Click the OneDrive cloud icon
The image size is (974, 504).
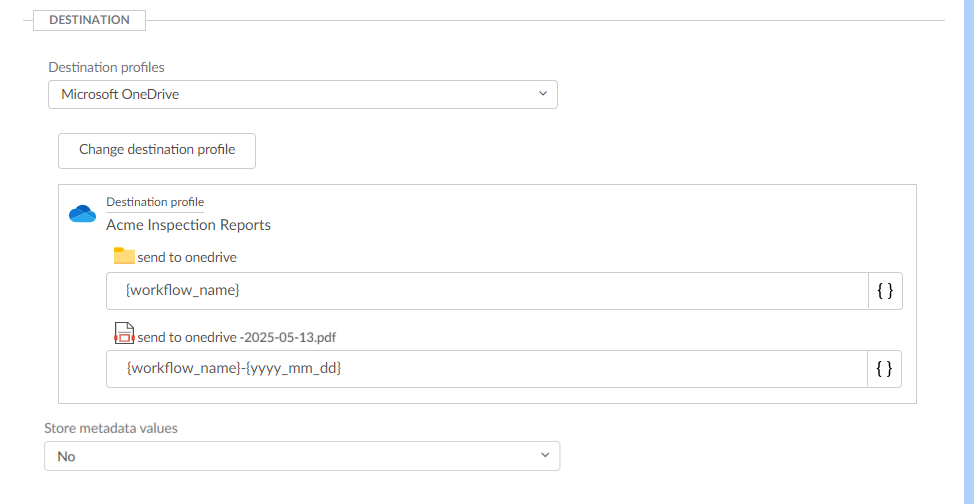pyautogui.click(x=82, y=213)
